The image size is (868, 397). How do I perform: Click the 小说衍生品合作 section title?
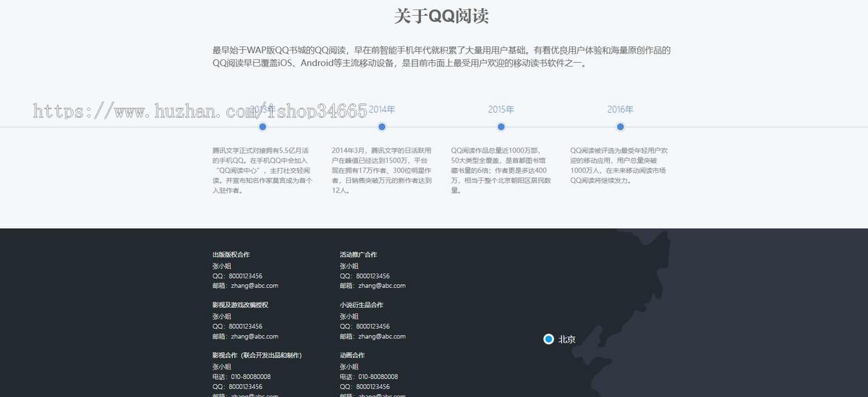pyautogui.click(x=362, y=305)
